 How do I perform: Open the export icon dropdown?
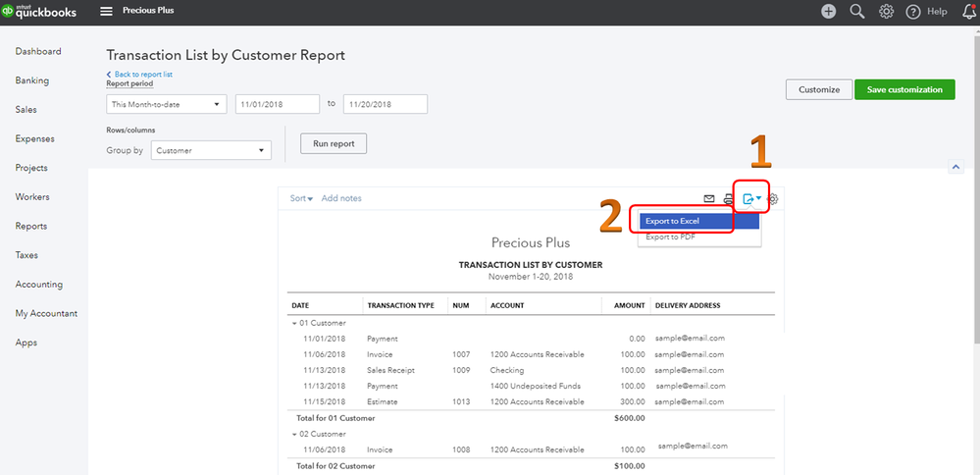(x=751, y=199)
